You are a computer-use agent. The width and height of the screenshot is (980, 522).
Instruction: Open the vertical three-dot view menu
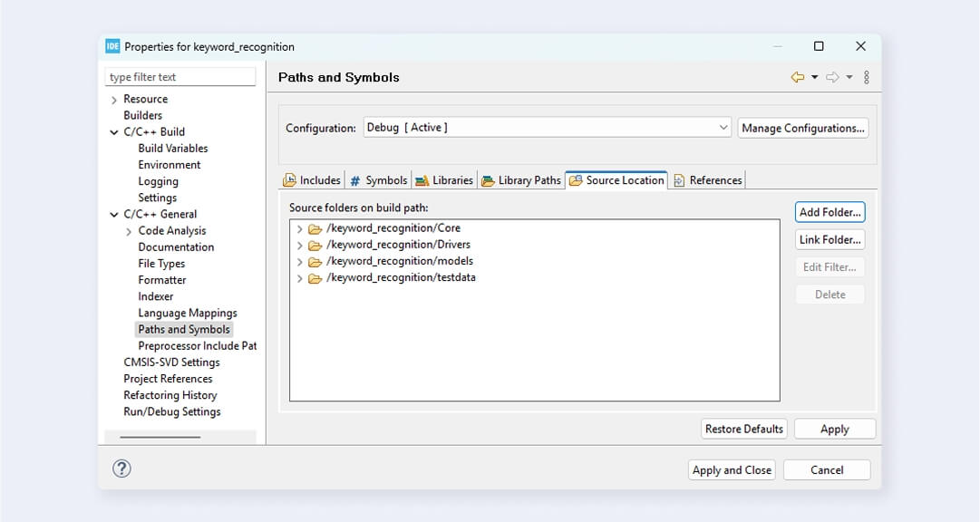pyautogui.click(x=867, y=78)
